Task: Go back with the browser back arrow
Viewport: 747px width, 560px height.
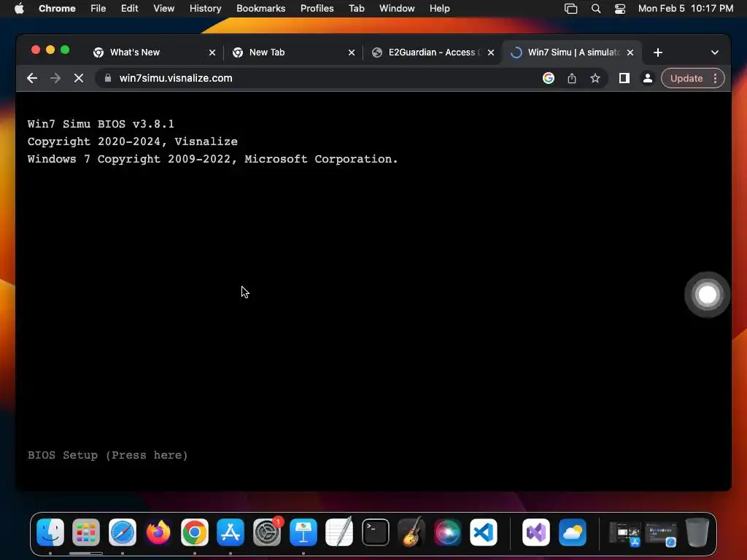Action: tap(32, 78)
